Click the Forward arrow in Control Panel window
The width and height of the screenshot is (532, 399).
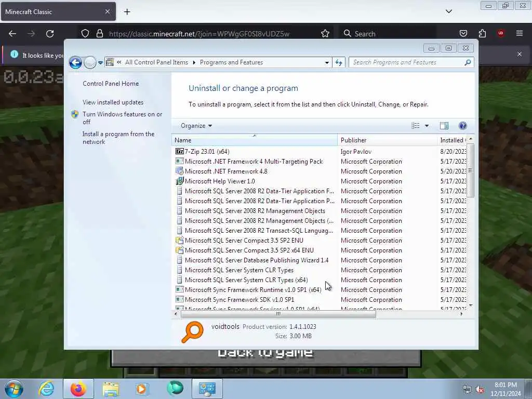tap(90, 62)
